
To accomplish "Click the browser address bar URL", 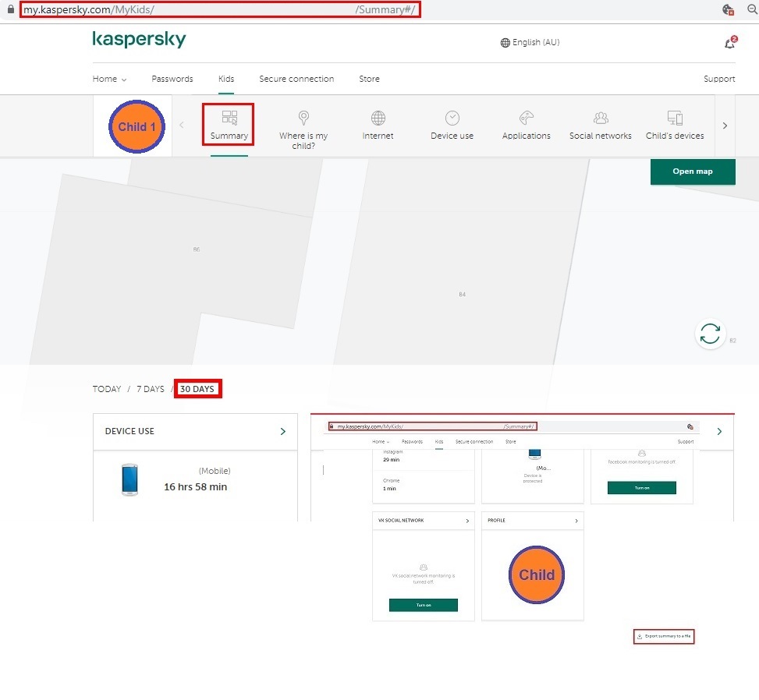I will pos(220,9).
